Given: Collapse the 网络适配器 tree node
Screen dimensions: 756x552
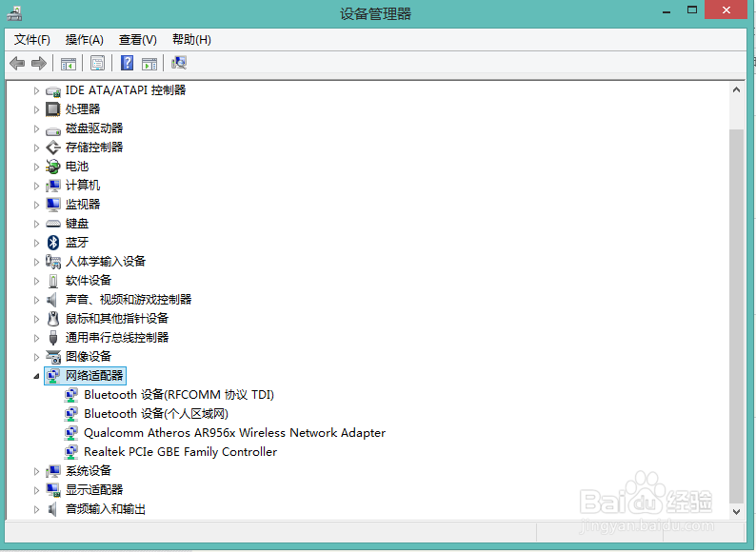Looking at the screenshot, I should point(36,376).
